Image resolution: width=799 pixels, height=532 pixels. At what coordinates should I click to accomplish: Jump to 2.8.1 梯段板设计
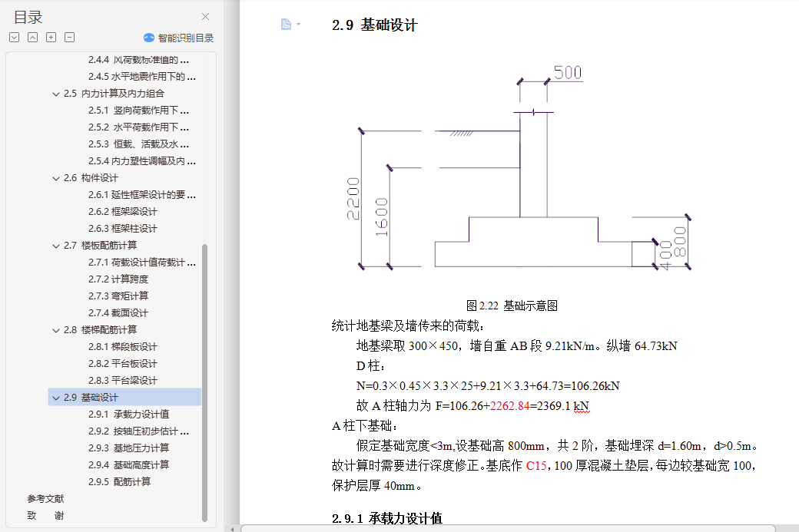pyautogui.click(x=123, y=347)
